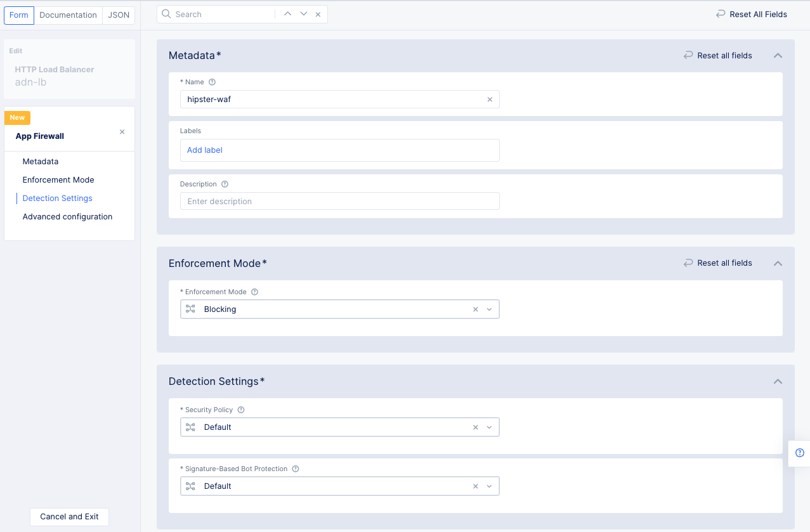Reset all fields in the Metadata section
The width and height of the screenshot is (810, 532).
click(x=717, y=55)
